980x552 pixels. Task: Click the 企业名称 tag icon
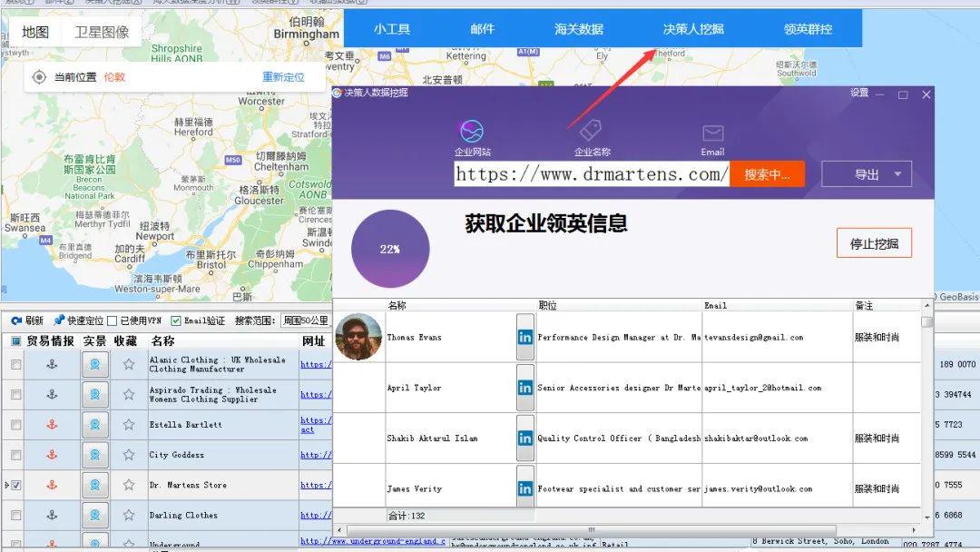[591, 130]
